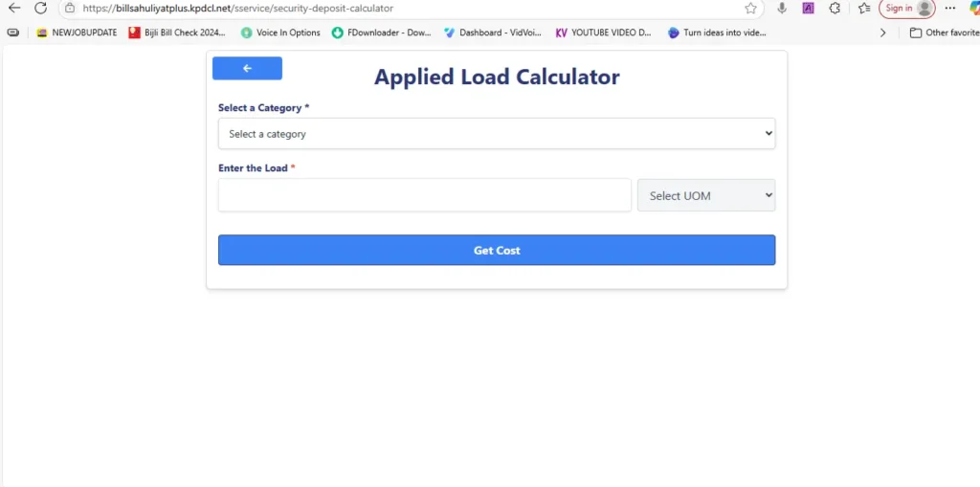Viewport: 980px width, 487px height.
Task: Click the purple extension icon in toolbar
Action: click(x=808, y=8)
